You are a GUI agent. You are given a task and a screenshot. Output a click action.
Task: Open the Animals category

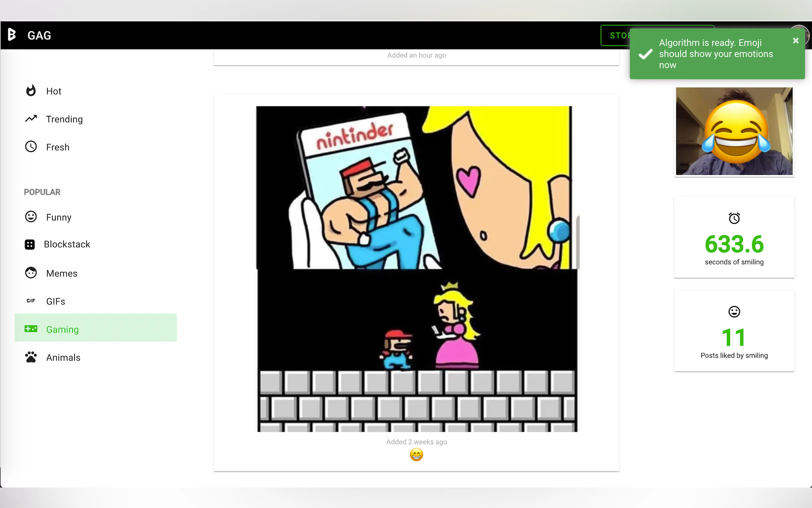63,357
